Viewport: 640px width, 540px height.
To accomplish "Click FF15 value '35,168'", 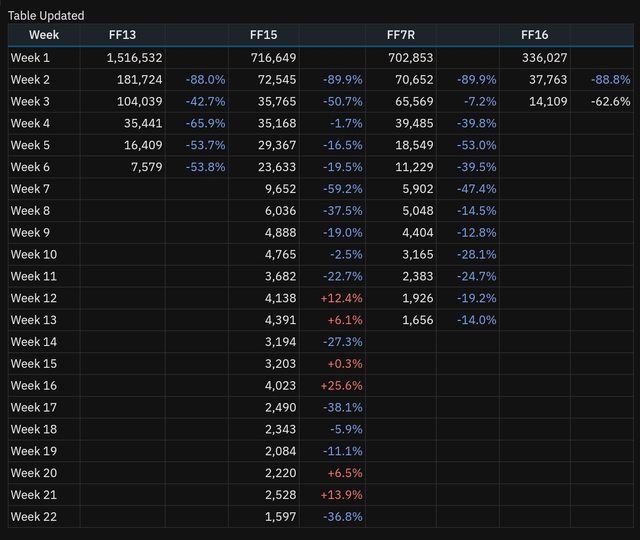I will (277, 123).
